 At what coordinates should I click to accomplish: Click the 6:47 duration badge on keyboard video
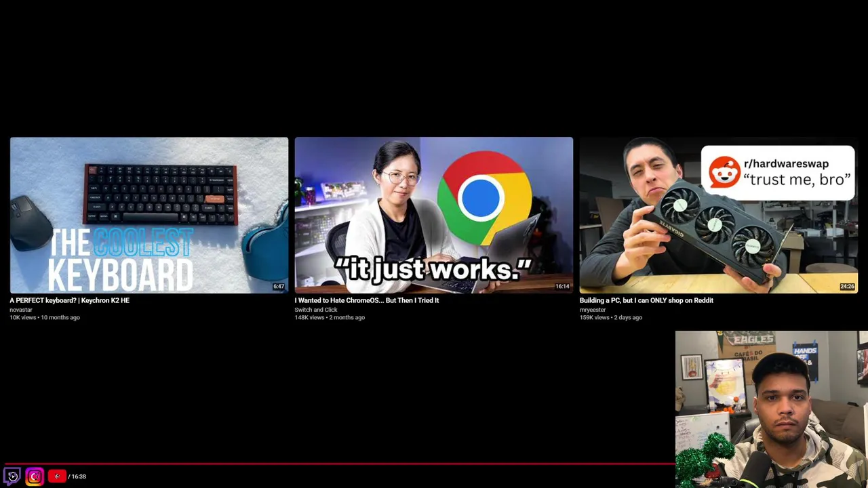coord(279,287)
